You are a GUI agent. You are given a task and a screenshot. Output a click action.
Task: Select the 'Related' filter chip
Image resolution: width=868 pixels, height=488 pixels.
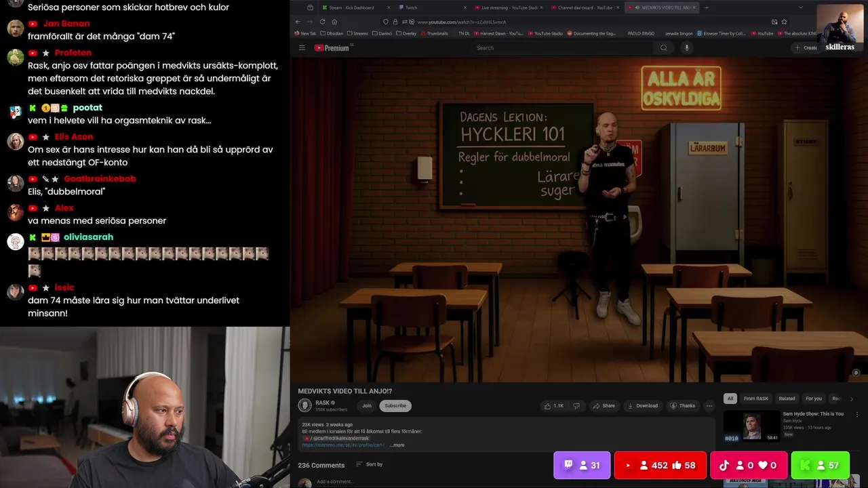pyautogui.click(x=787, y=399)
